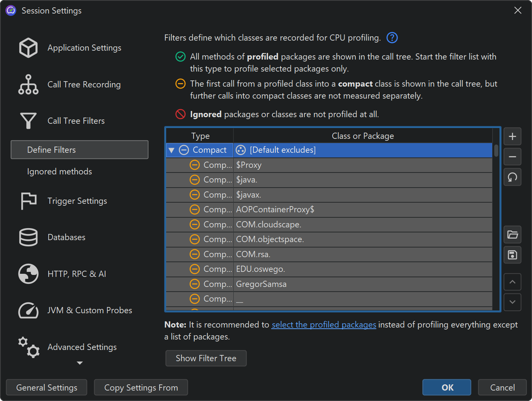Collapse the Compact Default excludes group
Viewport: 532px width, 401px height.
point(172,150)
